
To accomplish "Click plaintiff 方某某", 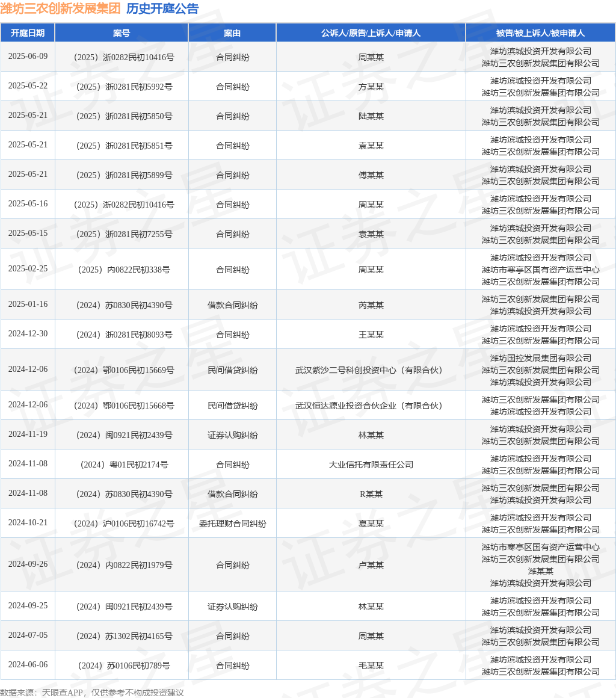I will click(x=371, y=87).
